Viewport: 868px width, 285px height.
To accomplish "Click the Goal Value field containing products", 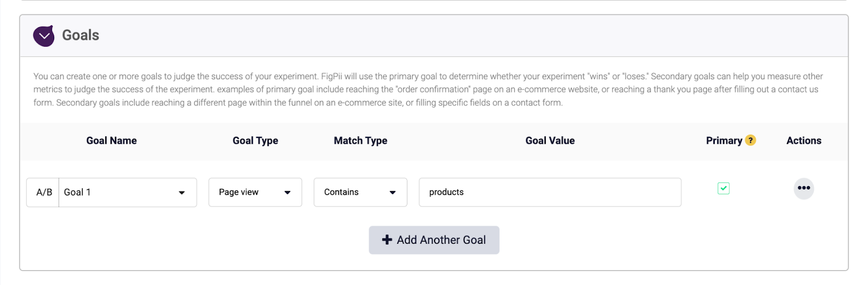I will tap(550, 192).
